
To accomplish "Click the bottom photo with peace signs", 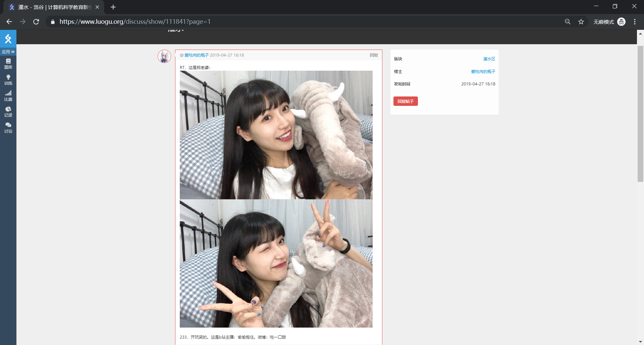I will coord(276,264).
